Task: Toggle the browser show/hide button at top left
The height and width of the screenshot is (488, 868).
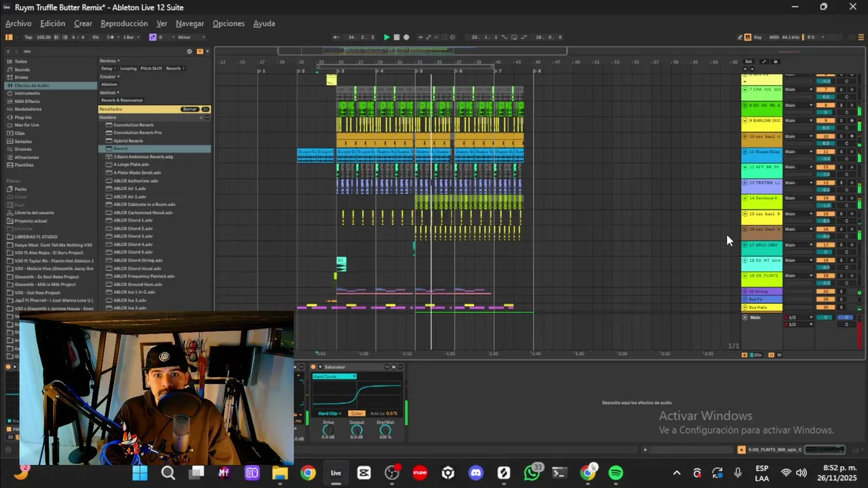Action: [x=9, y=37]
